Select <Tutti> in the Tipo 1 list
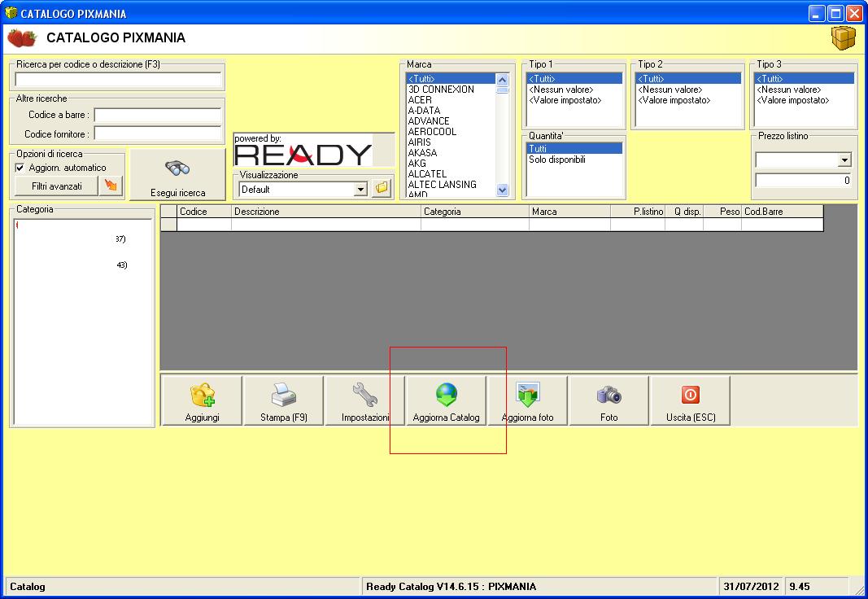This screenshot has width=868, height=599. [574, 79]
